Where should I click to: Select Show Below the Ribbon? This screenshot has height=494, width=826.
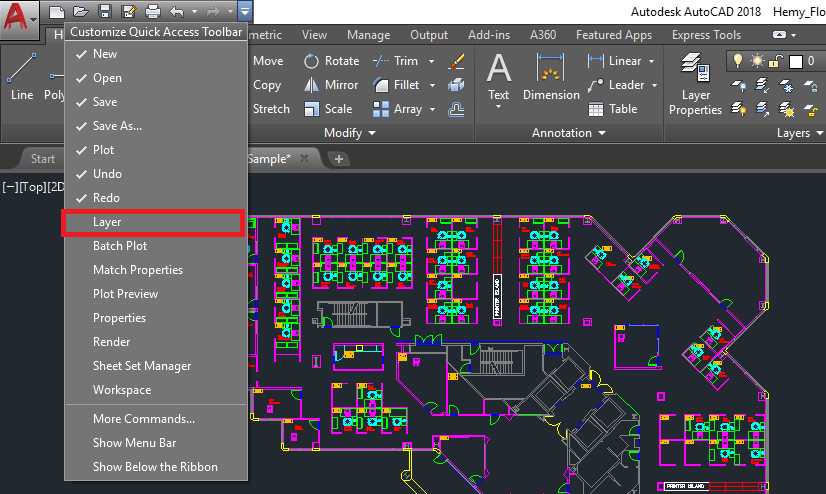[x=155, y=467]
